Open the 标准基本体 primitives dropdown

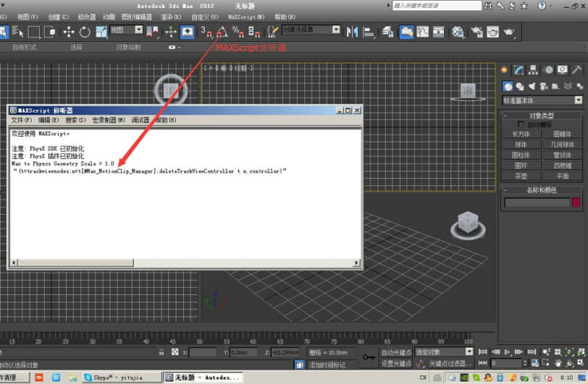click(x=542, y=101)
